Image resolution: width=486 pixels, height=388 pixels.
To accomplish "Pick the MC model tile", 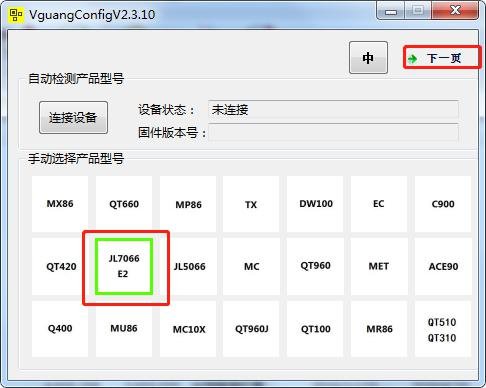I will [251, 266].
